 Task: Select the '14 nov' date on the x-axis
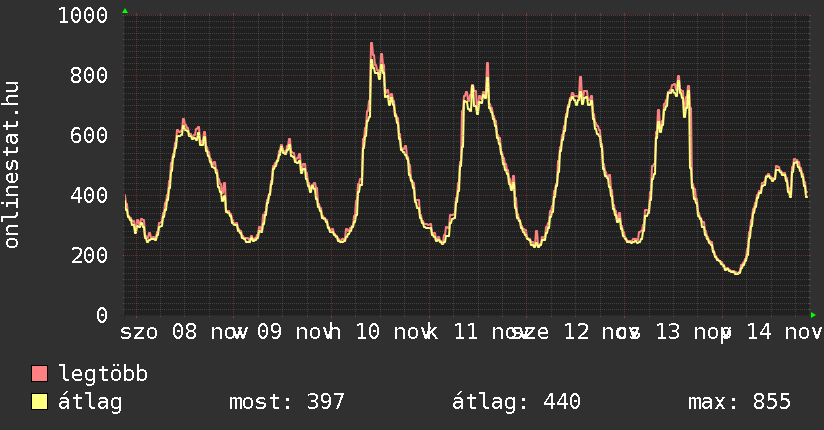(x=783, y=331)
